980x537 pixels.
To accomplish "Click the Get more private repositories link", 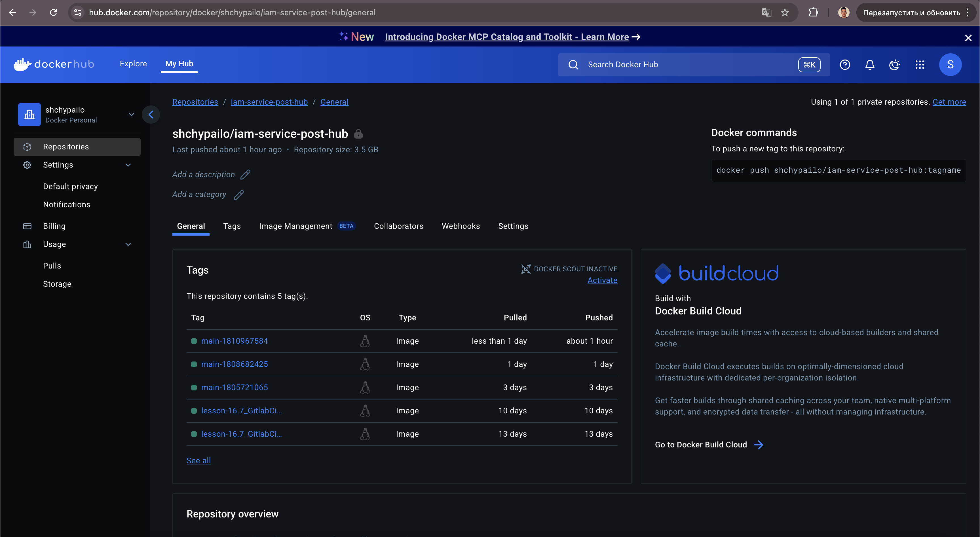I will click(x=949, y=102).
